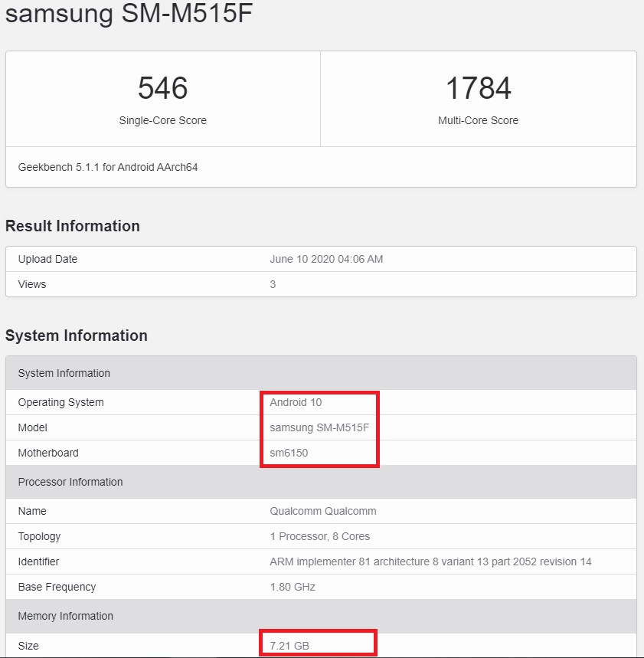Click the Android 10 operating system value
Viewport: 644px width, 658px height.
(x=296, y=402)
